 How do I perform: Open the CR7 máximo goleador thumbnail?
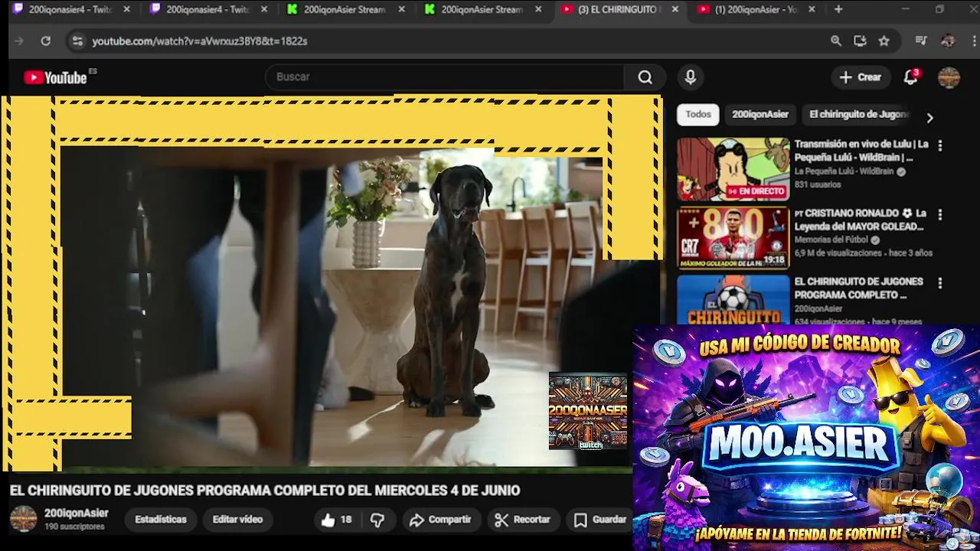(x=733, y=238)
